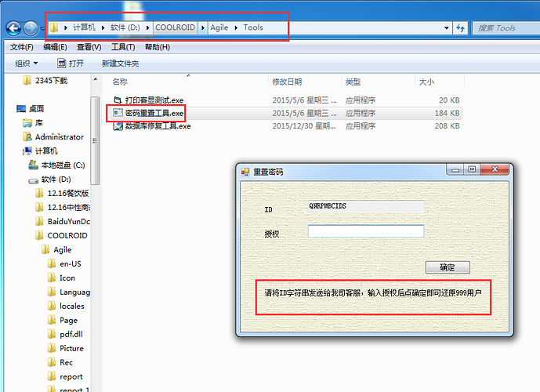Select the 2345下载 folder in sidebar
The width and height of the screenshot is (540, 392).
pyautogui.click(x=45, y=80)
